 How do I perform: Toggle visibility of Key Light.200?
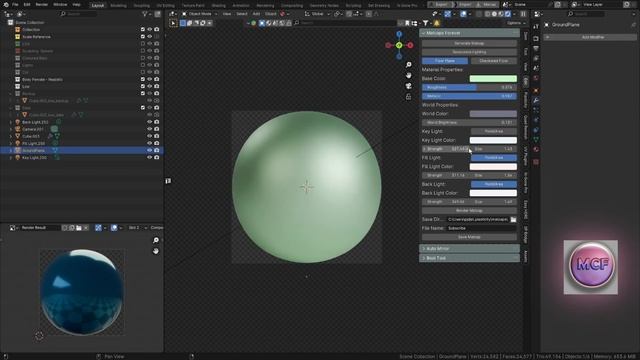tap(149, 158)
